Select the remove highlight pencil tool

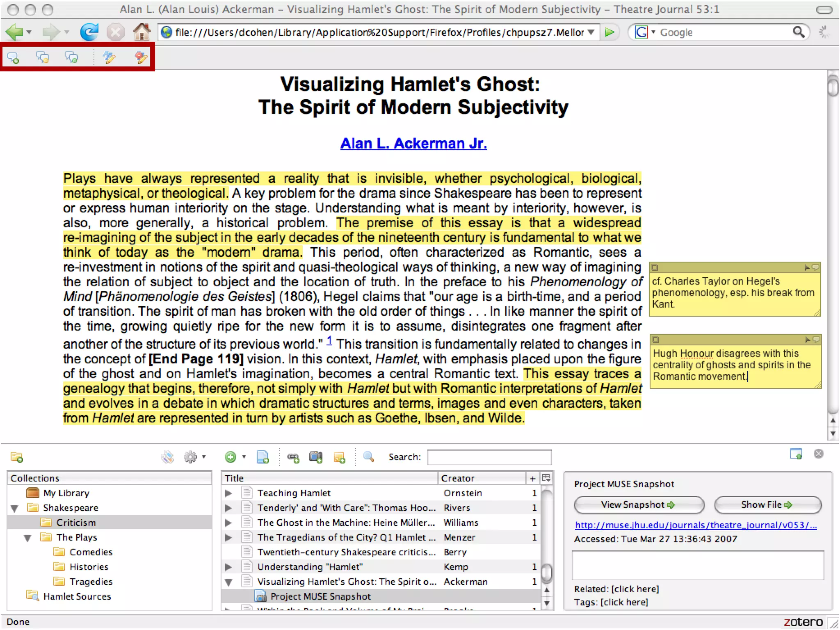141,58
